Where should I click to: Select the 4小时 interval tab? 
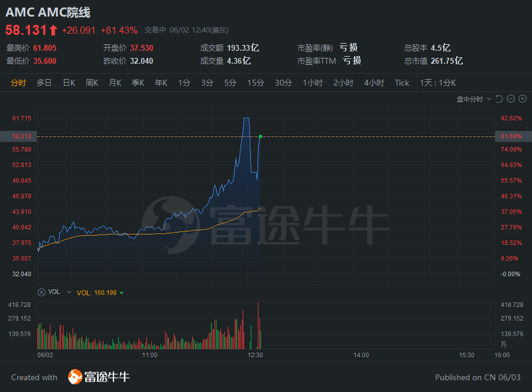tap(374, 83)
